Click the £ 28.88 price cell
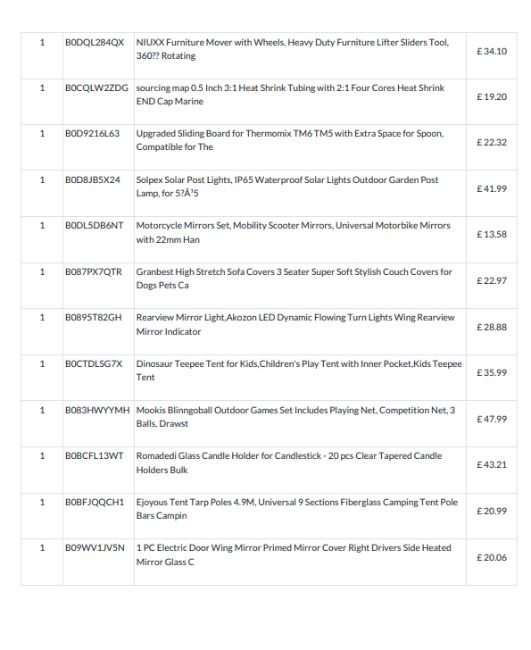Viewport: 531px width, 650px height. pos(492,327)
